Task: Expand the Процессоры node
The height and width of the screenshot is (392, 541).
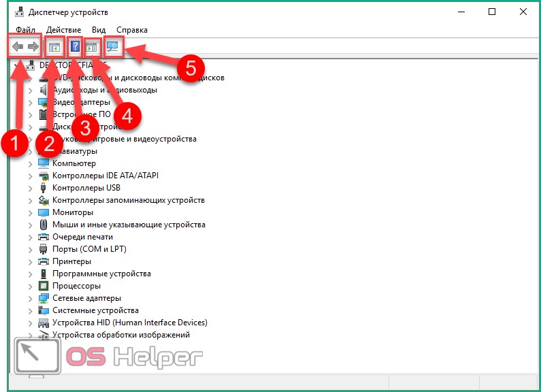Action: click(31, 287)
